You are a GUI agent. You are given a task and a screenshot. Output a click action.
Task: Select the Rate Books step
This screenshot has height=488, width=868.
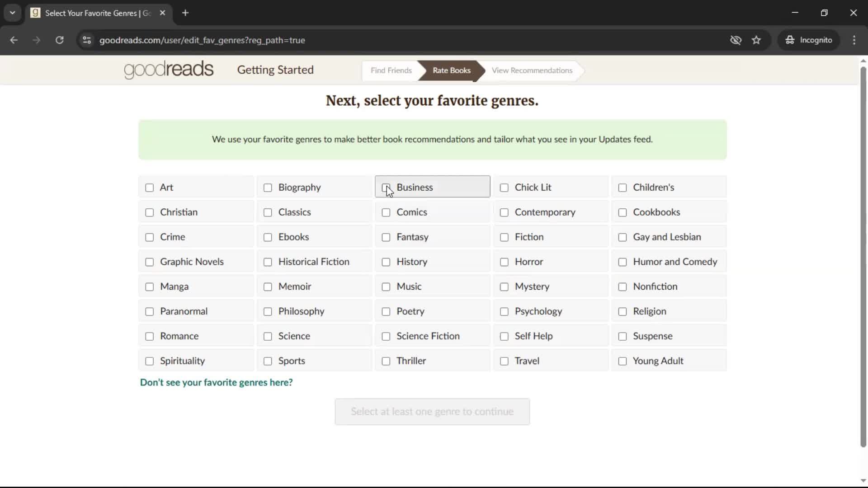[451, 70]
